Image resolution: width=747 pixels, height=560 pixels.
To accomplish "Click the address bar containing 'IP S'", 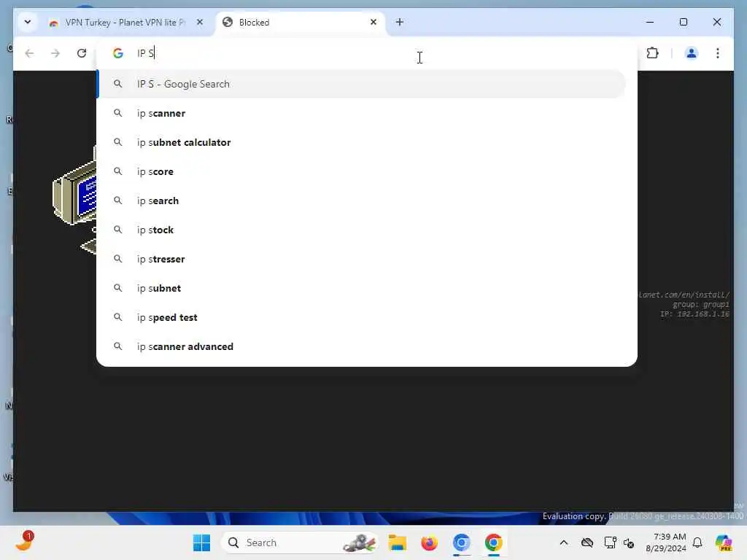I will point(367,52).
